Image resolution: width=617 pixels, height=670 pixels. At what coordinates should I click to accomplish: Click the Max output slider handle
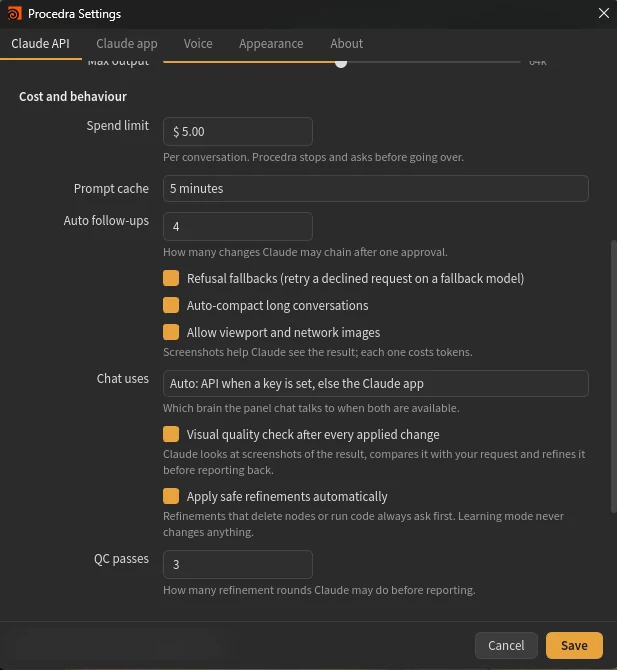(341, 62)
